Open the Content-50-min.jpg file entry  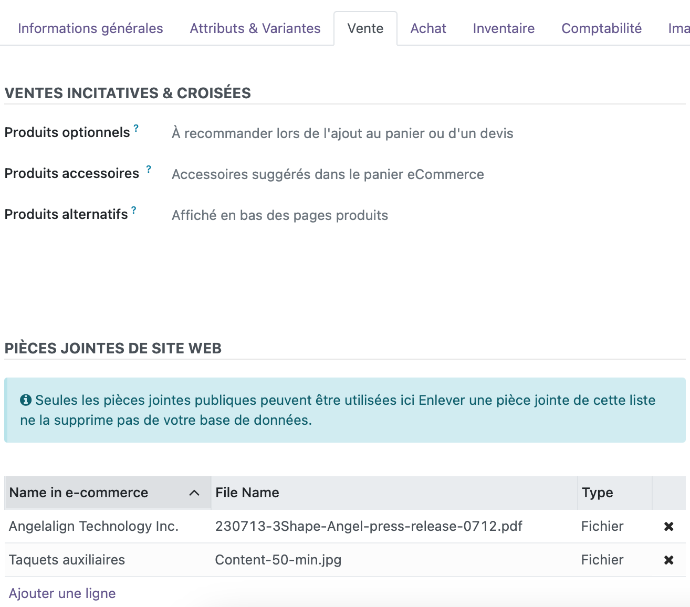pos(278,560)
